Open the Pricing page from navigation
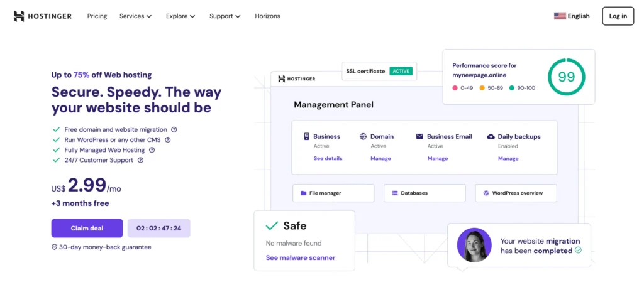Screen dimensions: 644x297 point(97,16)
